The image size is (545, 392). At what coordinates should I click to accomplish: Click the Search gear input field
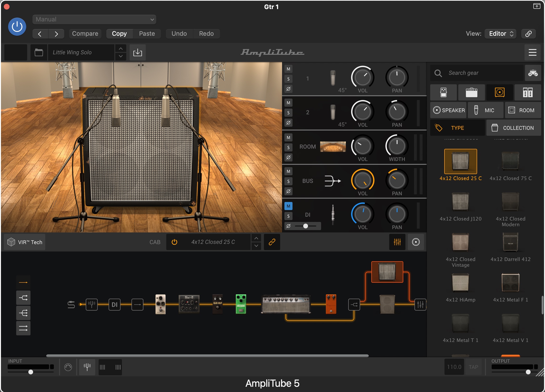pos(477,73)
